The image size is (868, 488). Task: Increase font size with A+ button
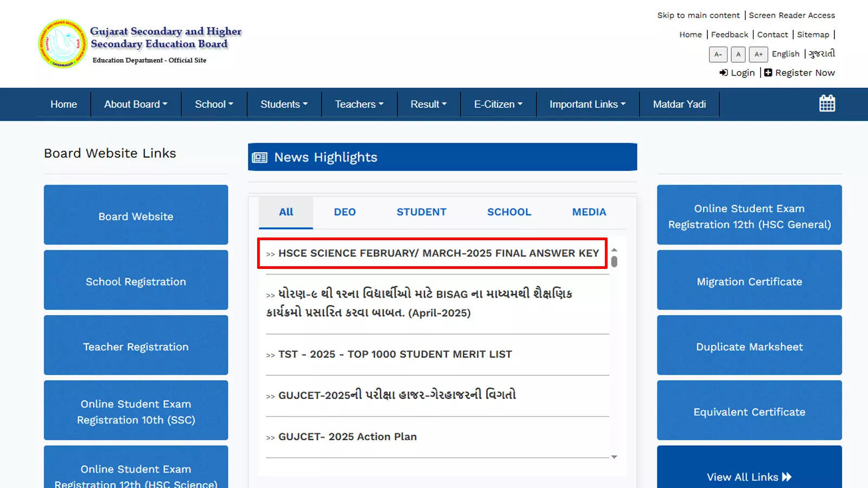(x=758, y=54)
